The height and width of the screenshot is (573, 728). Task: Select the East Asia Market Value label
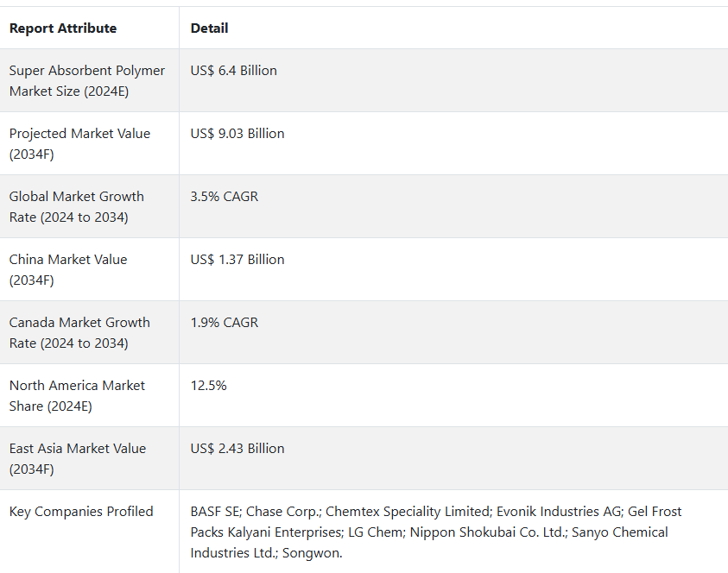tap(78, 458)
